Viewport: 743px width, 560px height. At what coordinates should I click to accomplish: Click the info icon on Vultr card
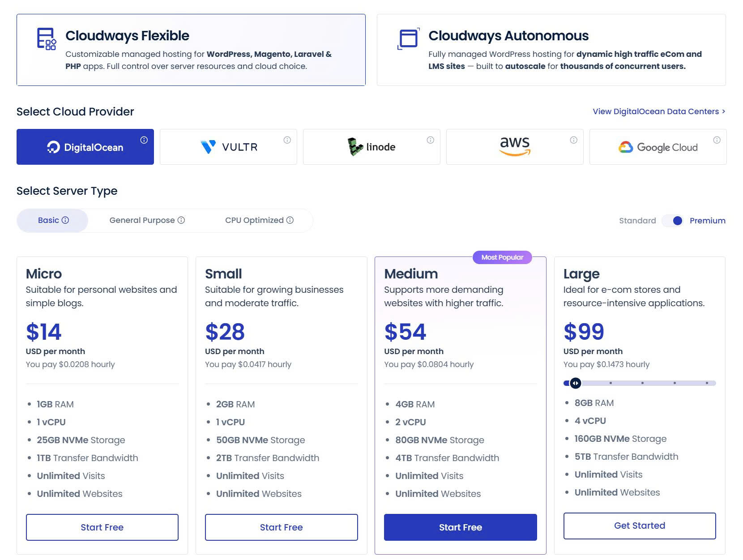click(x=287, y=140)
